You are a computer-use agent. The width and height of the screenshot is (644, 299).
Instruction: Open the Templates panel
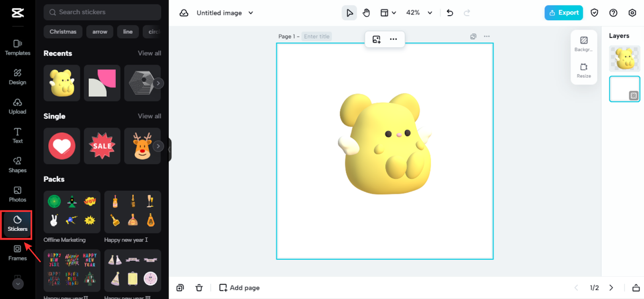tap(18, 47)
